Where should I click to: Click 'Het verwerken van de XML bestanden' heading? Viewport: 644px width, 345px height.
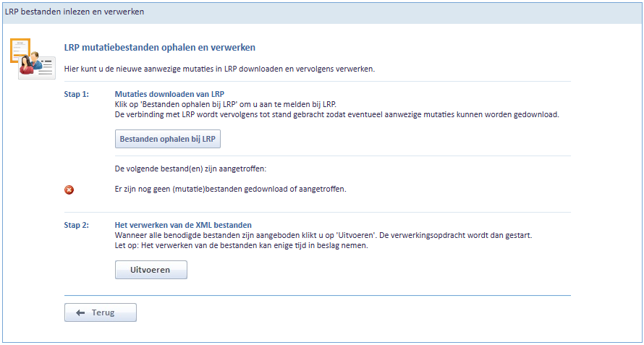(183, 225)
